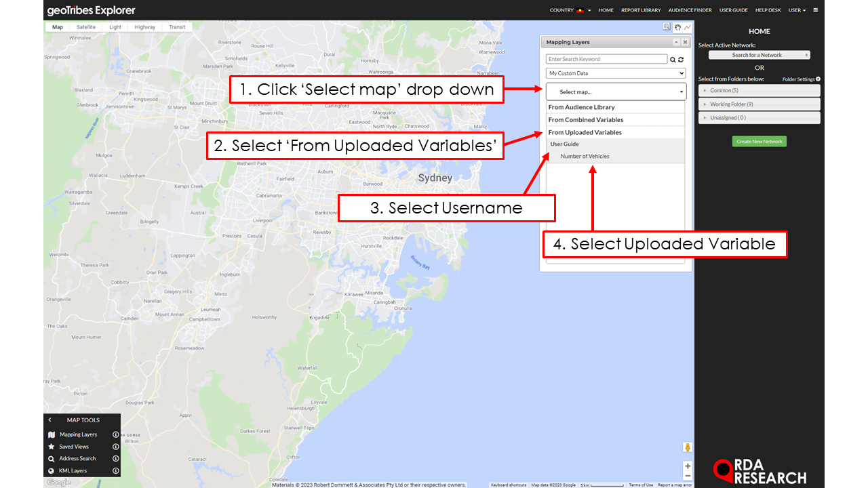Close the Mapping Layers panel
The image size is (868, 488).
click(685, 42)
